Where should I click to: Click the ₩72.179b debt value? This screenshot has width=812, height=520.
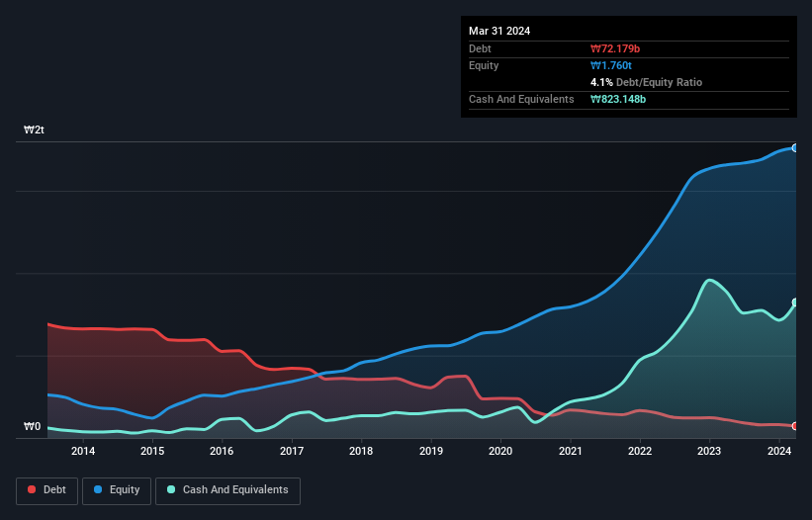pyautogui.click(x=615, y=48)
